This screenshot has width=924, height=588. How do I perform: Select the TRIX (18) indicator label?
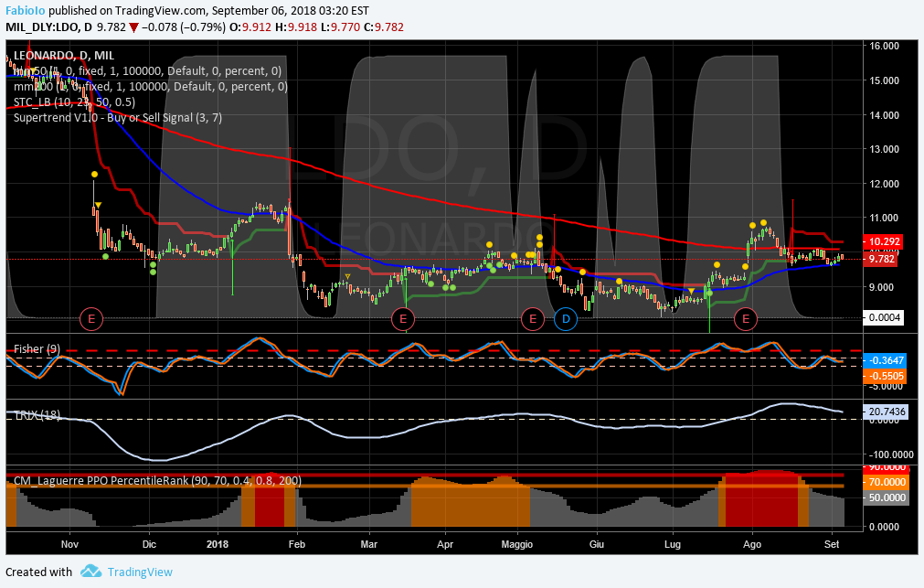(x=37, y=415)
